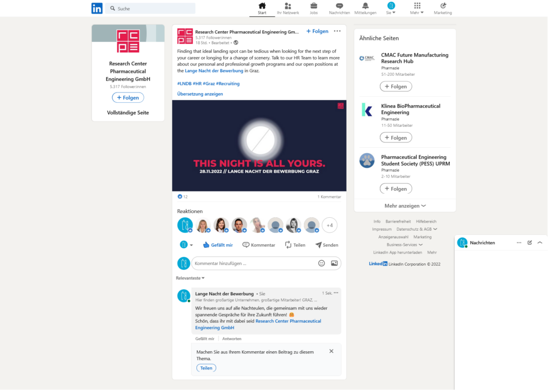
Task: Compose a new message in Nachrichten panel
Action: pos(529,243)
